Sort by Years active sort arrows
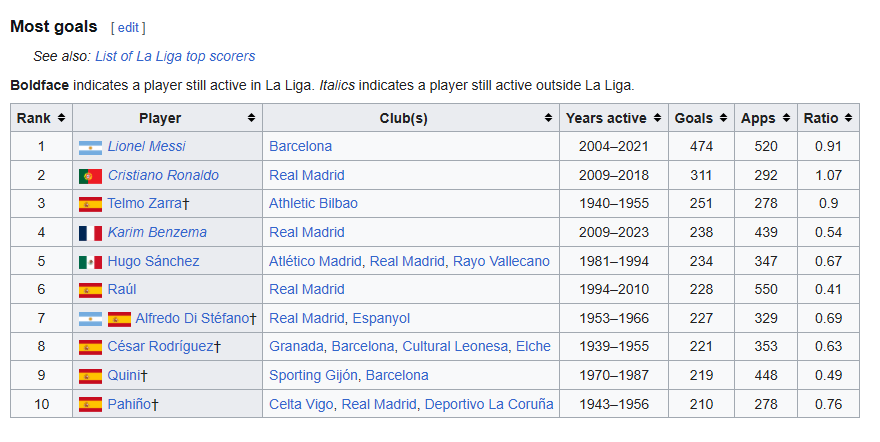 pos(657,118)
